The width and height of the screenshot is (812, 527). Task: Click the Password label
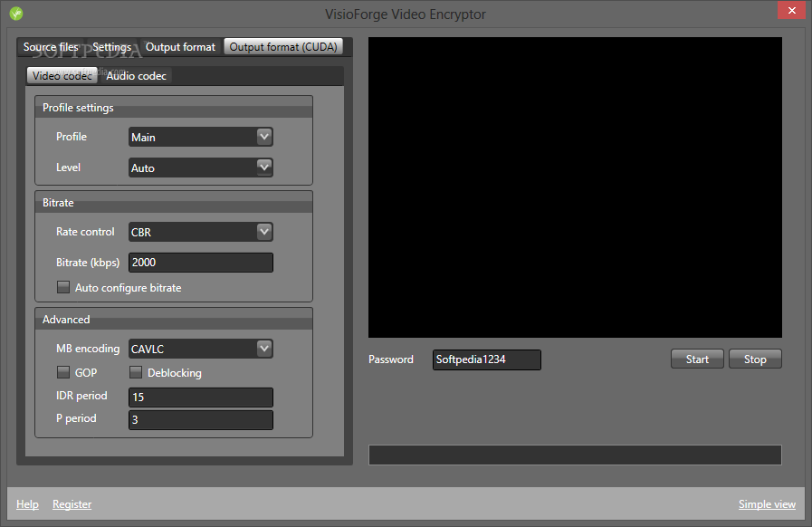click(x=391, y=359)
